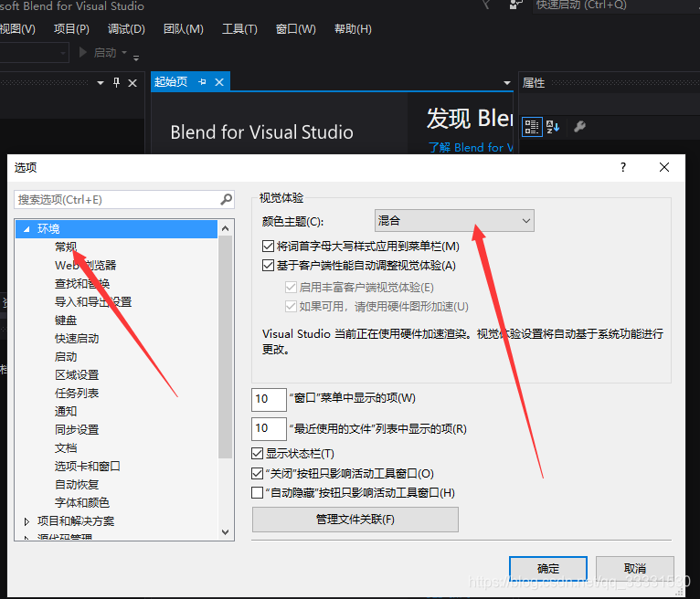Screen dimensions: 700x599
Task: Click the 管理文件关联 button
Action: pyautogui.click(x=355, y=520)
